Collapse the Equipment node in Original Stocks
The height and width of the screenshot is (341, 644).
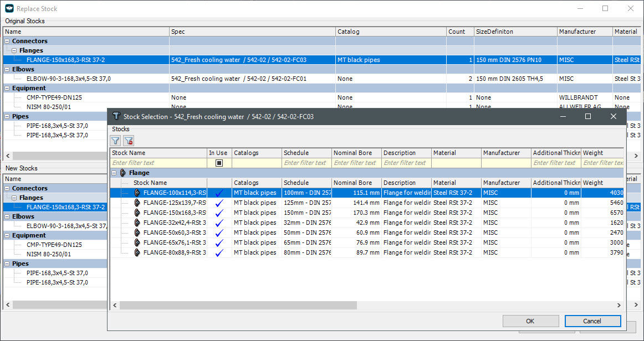tap(7, 88)
